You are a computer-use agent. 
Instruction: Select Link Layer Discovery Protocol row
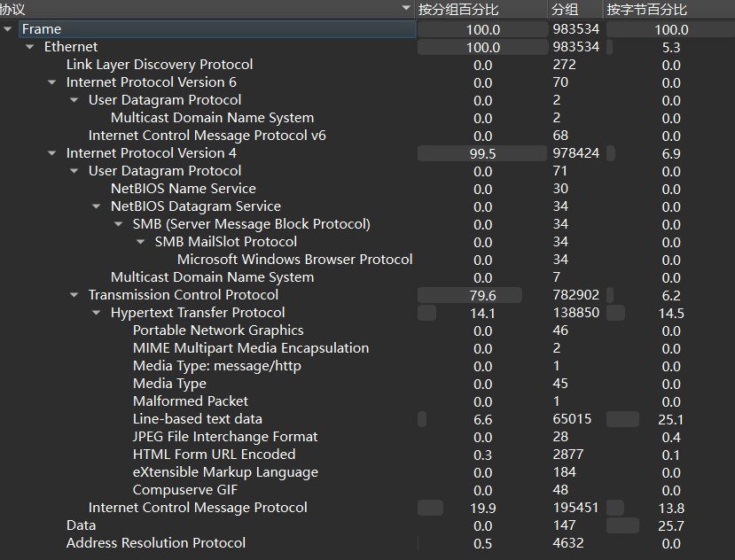[160, 65]
